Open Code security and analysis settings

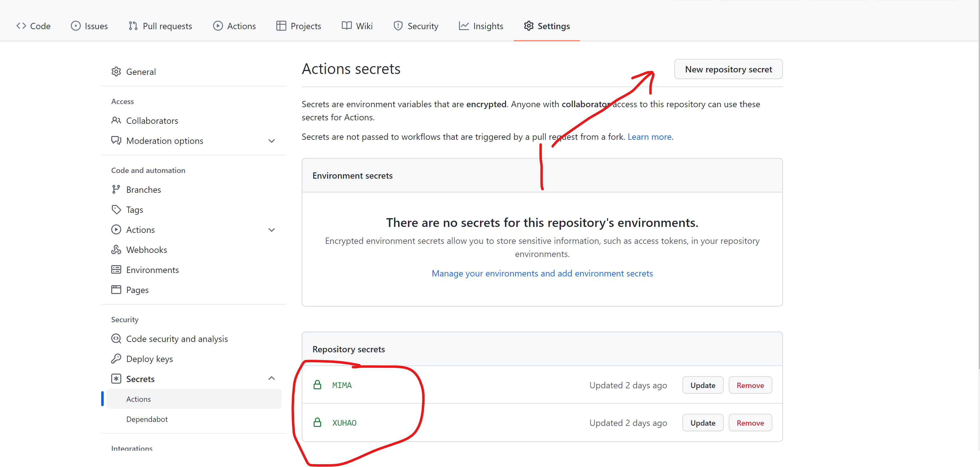(176, 339)
